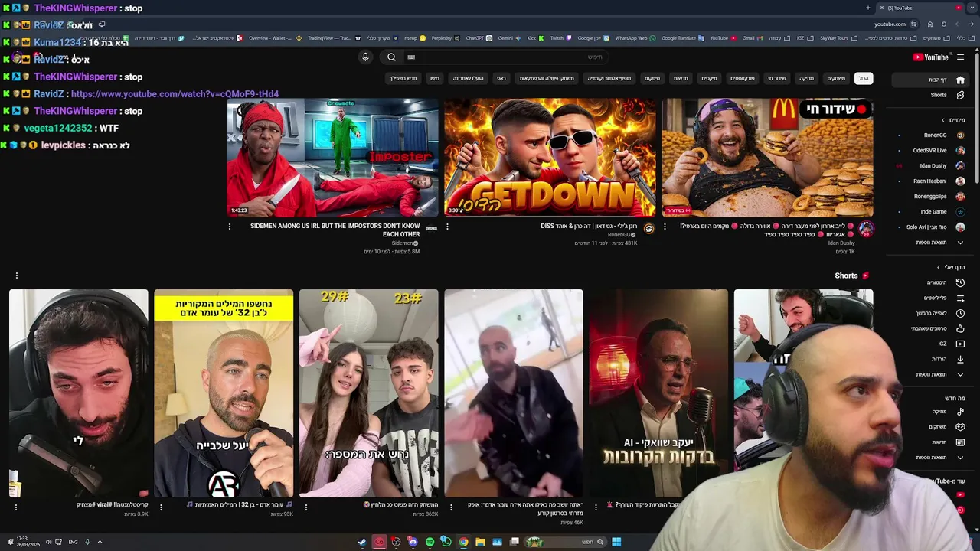Click the Sidemen video title text
This screenshot has height=551, width=980.
[x=335, y=230]
